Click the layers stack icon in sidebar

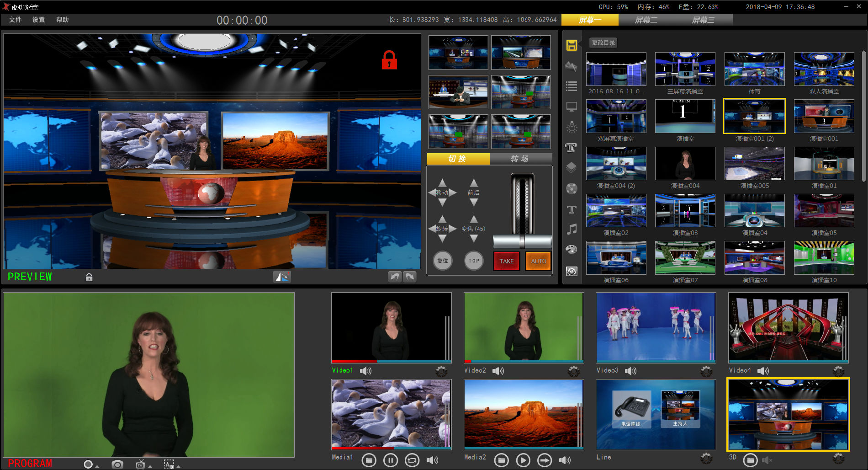click(572, 168)
